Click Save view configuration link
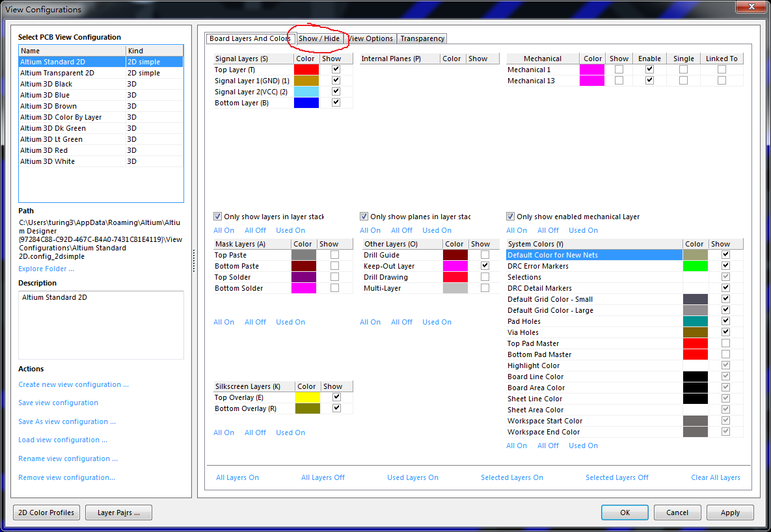Image resolution: width=771 pixels, height=532 pixels. click(x=58, y=403)
